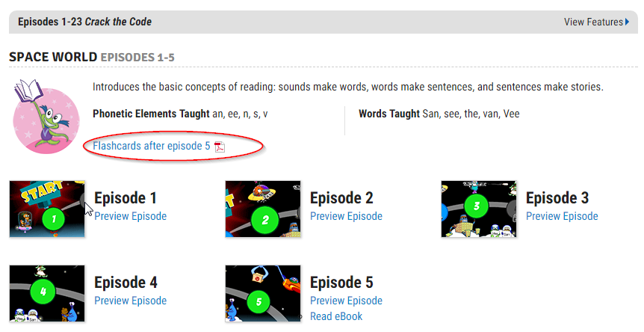Click the PDF icon beside the Flashcards link
The height and width of the screenshot is (332, 644).
click(x=220, y=147)
